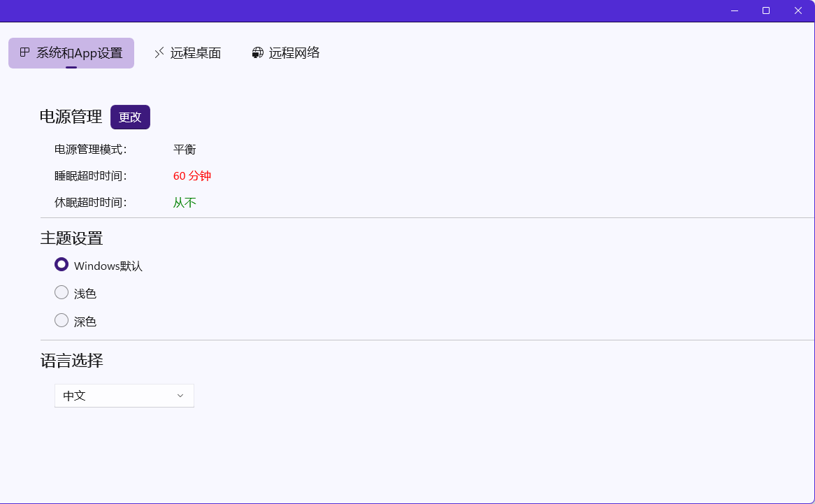Click the globe icon beside 远程网络
This screenshot has width=815, height=504.
coord(258,52)
